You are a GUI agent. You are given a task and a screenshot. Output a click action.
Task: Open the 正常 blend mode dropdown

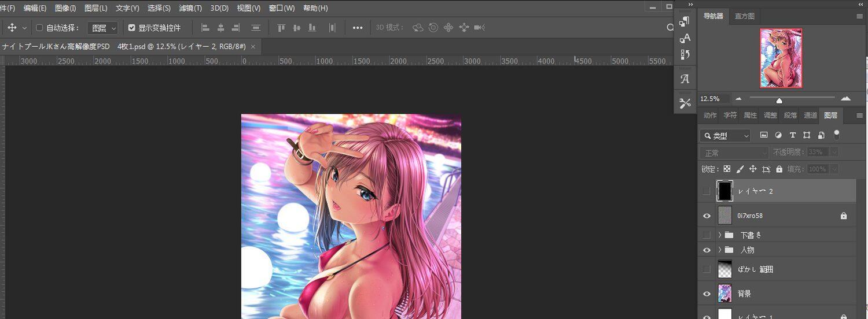734,153
